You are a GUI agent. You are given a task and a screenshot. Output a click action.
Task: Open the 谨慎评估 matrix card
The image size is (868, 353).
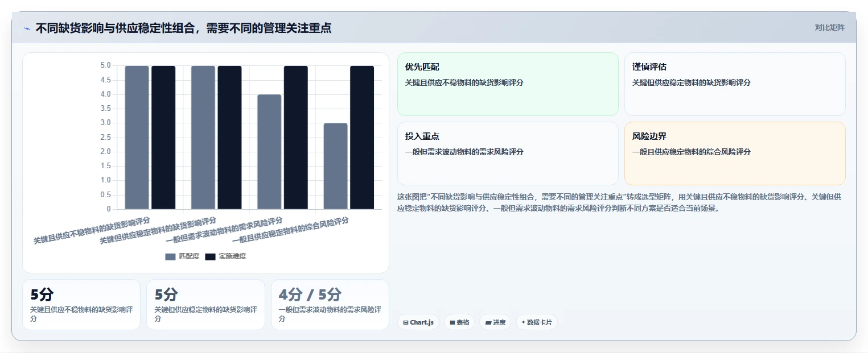pyautogui.click(x=735, y=84)
